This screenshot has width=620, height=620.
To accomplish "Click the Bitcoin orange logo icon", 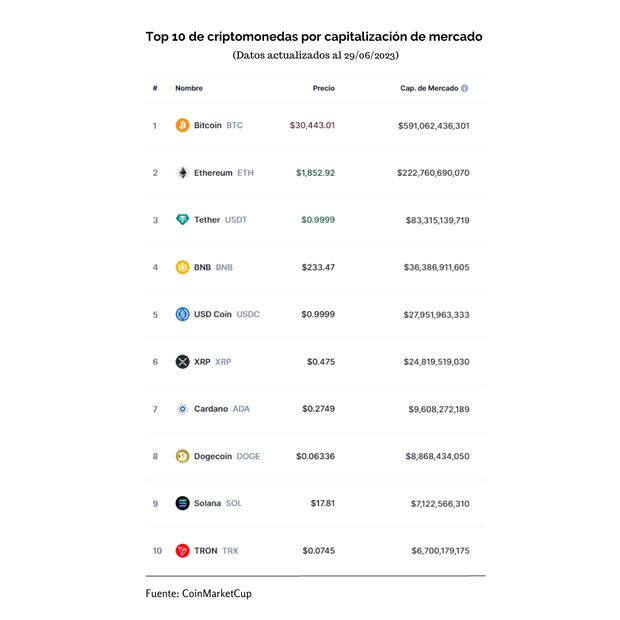I will [x=182, y=126].
